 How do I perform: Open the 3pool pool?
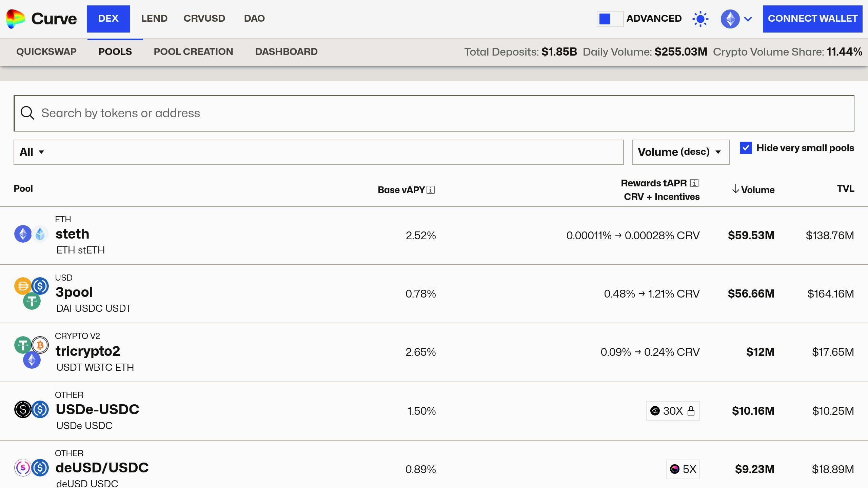[x=434, y=294]
